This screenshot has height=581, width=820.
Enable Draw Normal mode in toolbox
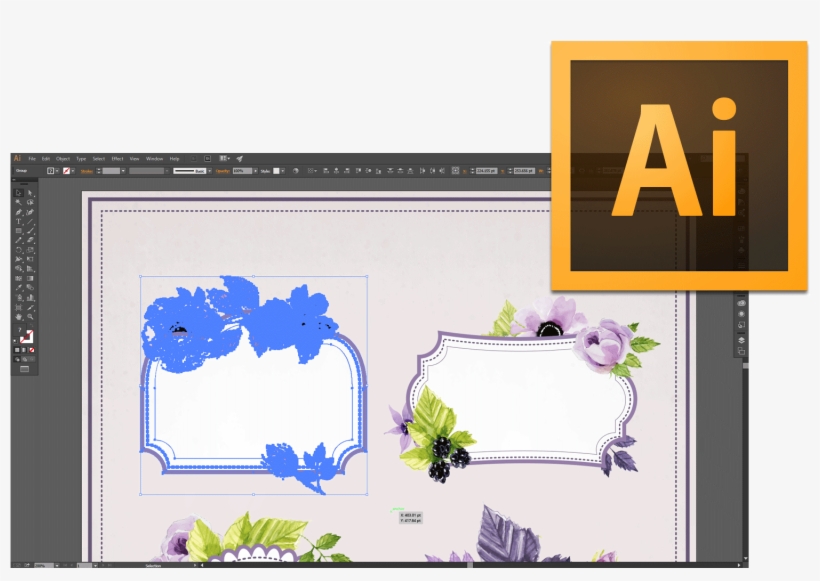coord(17,359)
